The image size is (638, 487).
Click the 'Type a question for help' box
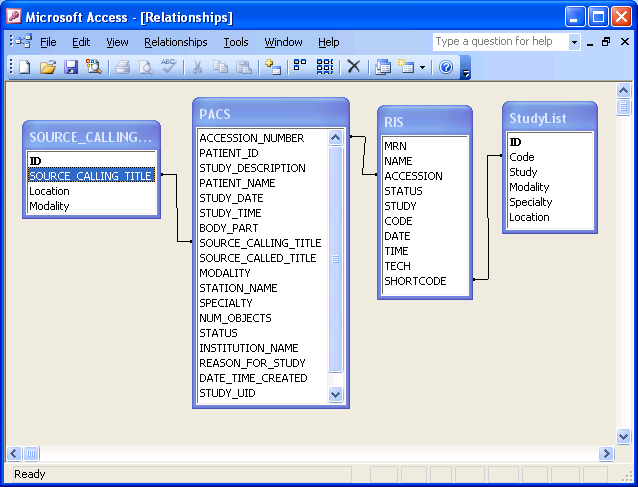pos(501,42)
